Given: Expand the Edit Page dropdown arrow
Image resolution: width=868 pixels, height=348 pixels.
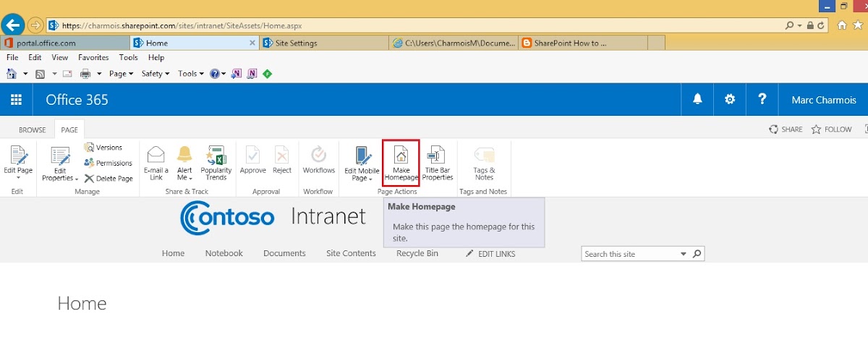Looking at the screenshot, I should coord(18,178).
